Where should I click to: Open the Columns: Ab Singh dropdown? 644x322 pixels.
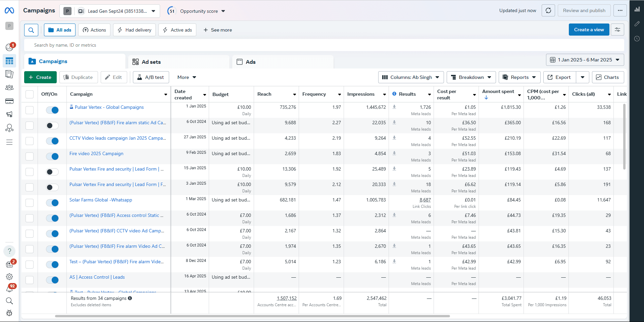tap(410, 77)
